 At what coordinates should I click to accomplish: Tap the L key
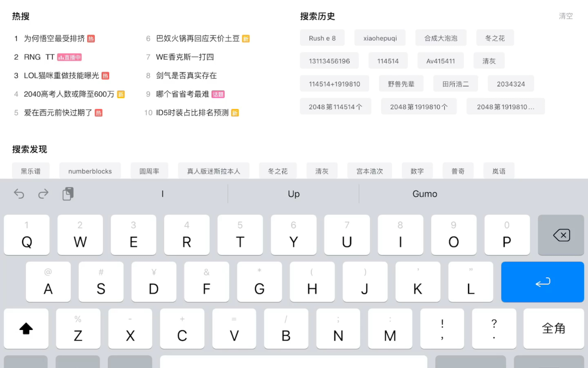pyautogui.click(x=471, y=282)
